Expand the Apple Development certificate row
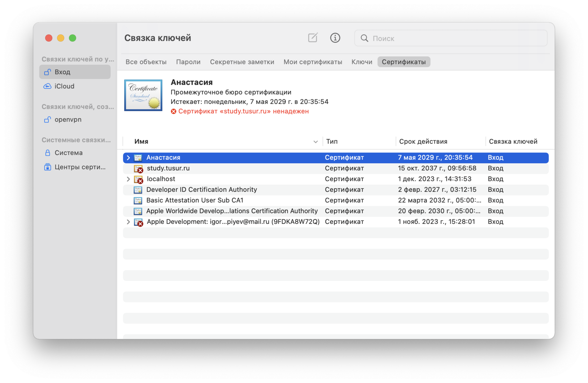The width and height of the screenshot is (588, 383). (128, 222)
